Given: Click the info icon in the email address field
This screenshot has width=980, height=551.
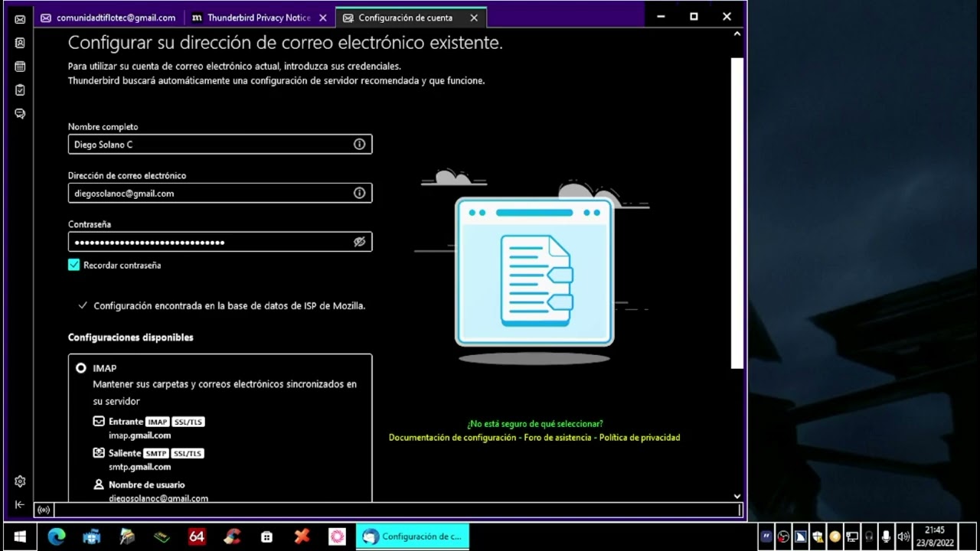Looking at the screenshot, I should pos(359,193).
